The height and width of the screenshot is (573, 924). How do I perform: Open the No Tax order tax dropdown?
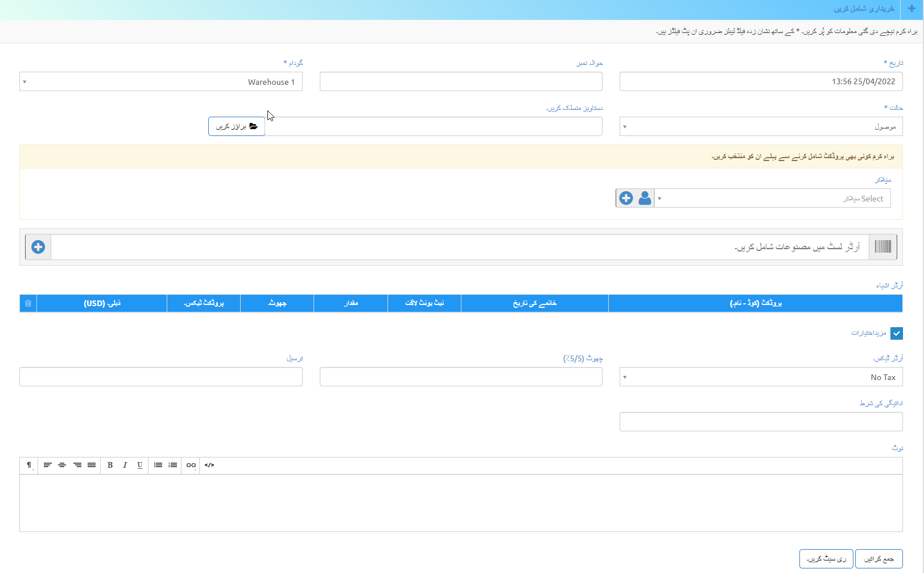761,377
